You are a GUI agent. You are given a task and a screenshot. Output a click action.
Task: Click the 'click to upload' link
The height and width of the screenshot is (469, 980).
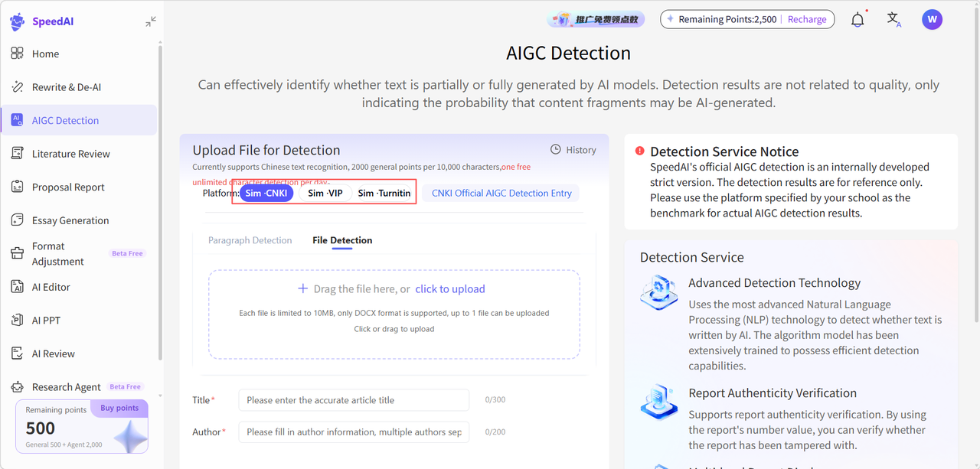coord(450,289)
